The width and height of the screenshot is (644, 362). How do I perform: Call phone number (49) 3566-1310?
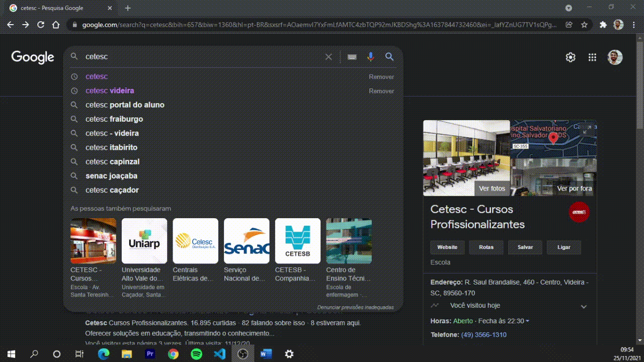484,335
